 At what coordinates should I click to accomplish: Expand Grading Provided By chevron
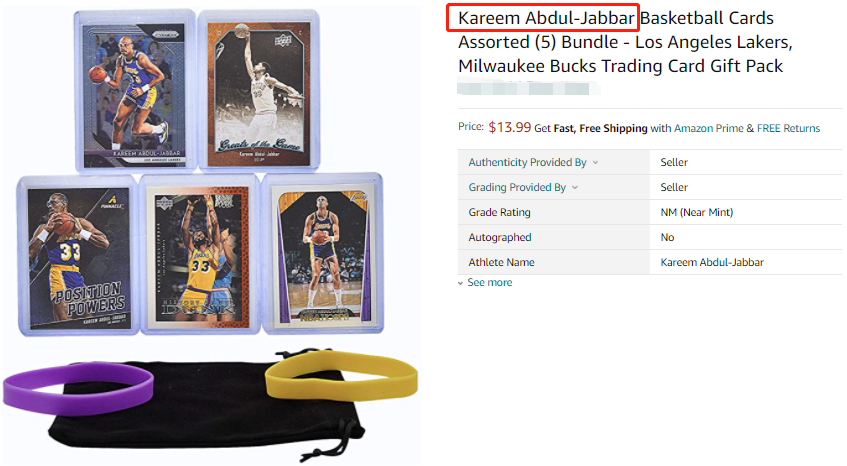[x=575, y=187]
